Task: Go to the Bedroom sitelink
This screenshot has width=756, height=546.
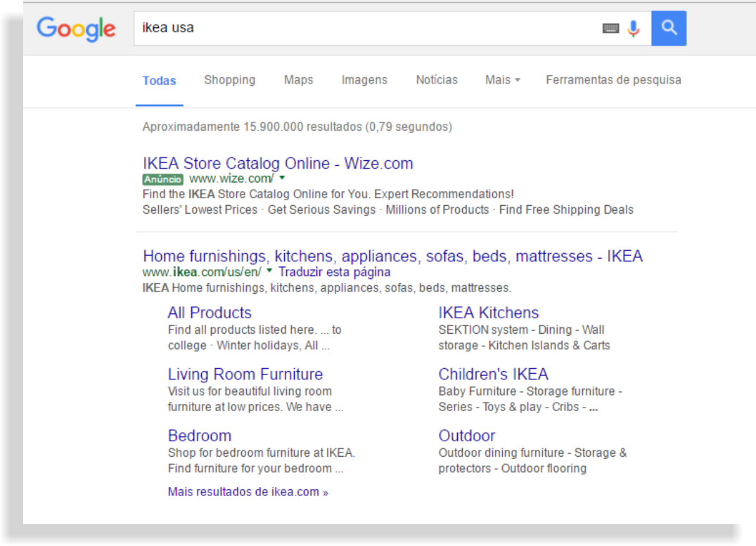Action: coord(200,436)
